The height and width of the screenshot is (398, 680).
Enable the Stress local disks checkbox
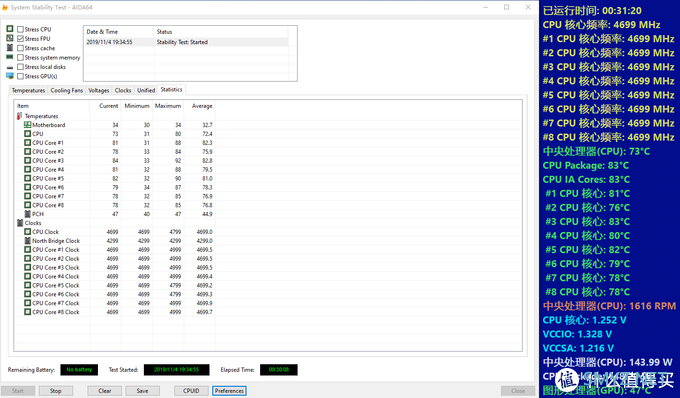(20, 67)
